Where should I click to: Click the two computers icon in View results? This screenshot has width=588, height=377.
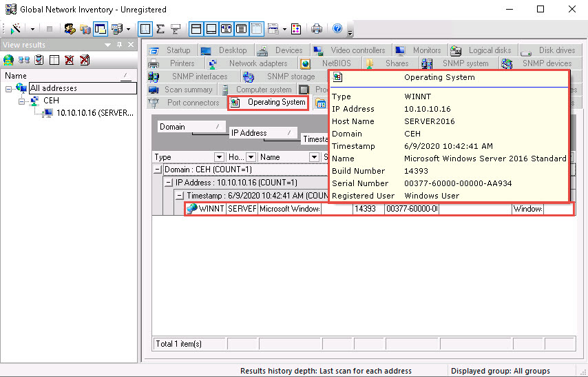tap(24, 60)
